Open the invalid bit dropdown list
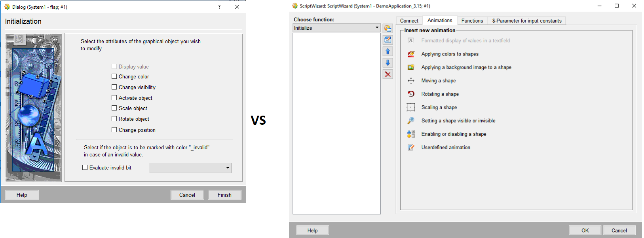Viewport: 644px width, 238px height. coord(190,168)
